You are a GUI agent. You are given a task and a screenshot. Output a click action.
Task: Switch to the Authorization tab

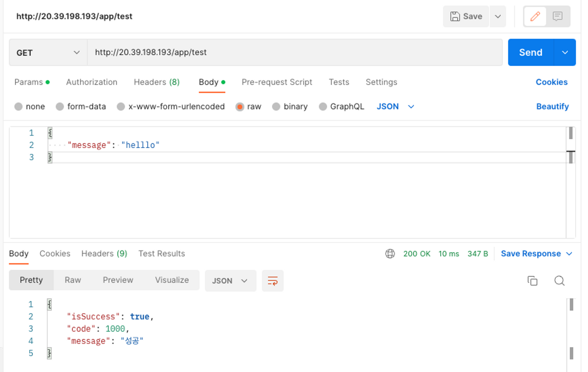(91, 82)
